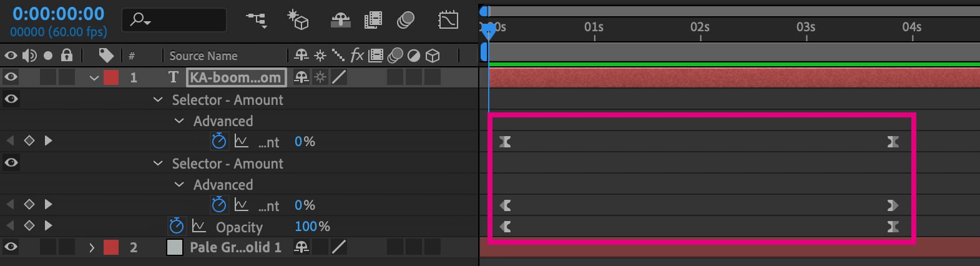This screenshot has height=266, width=980.
Task: Toggle the Draft 3D icon
Action: click(x=298, y=20)
